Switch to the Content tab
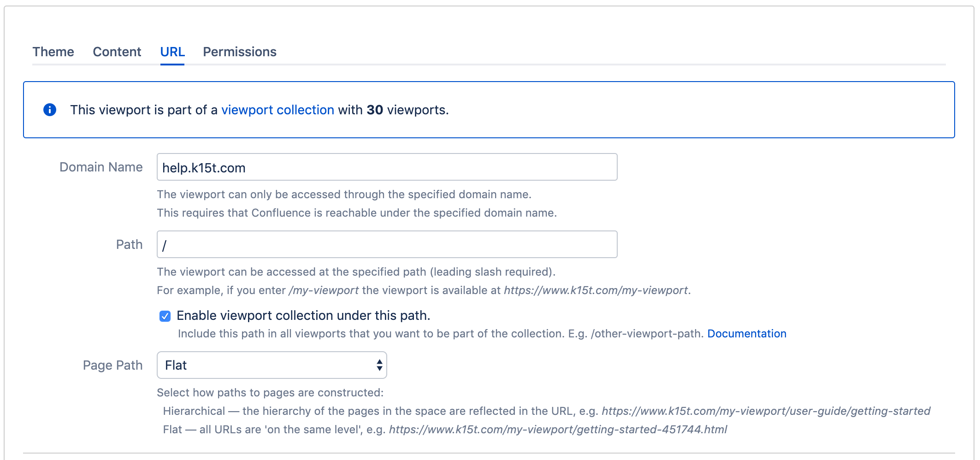Screen dimensions: 980x460 point(117,52)
